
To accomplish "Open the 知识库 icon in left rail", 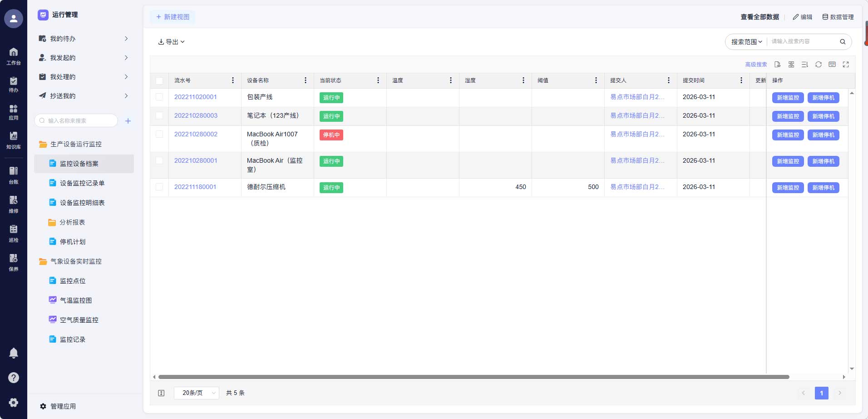I will pos(14,140).
